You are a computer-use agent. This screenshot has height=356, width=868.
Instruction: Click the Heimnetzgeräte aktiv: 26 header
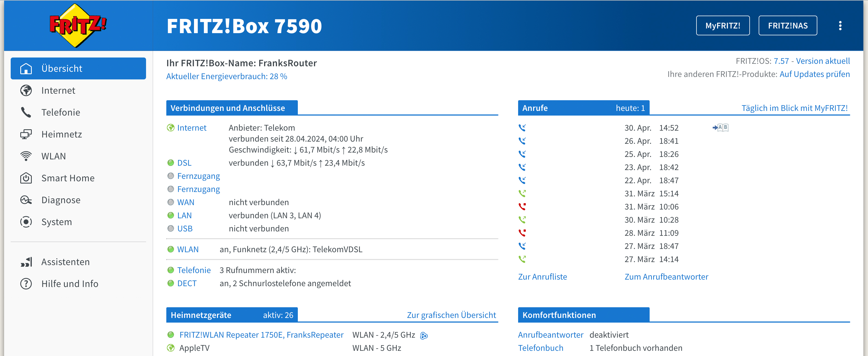[232, 315]
